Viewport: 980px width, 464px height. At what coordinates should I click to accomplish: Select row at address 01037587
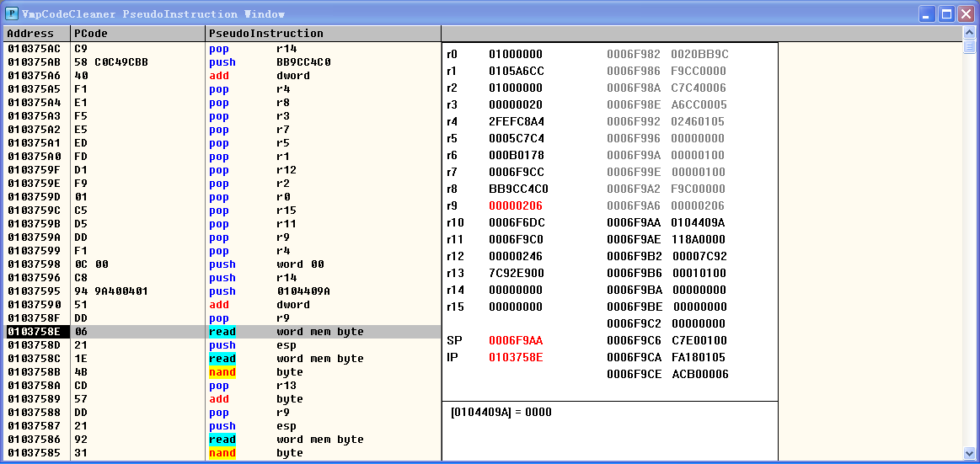(x=222, y=426)
